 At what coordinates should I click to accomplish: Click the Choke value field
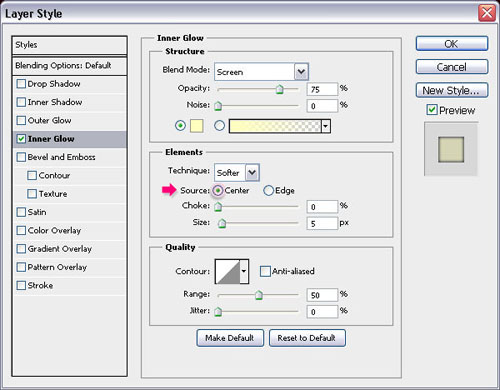[x=322, y=207]
